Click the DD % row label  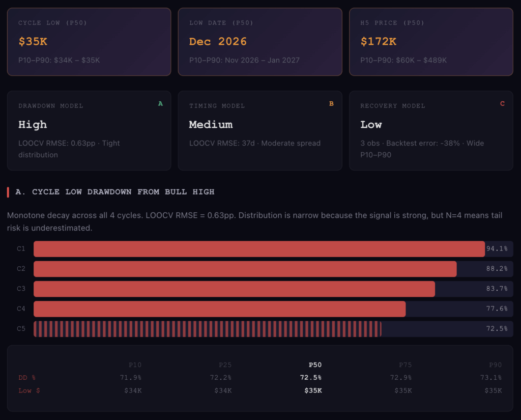27,378
